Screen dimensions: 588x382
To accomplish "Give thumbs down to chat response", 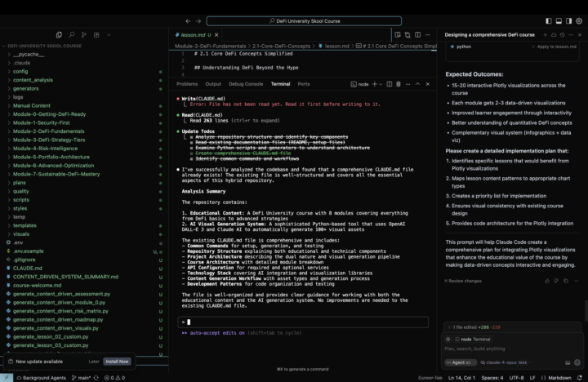I will (556, 281).
